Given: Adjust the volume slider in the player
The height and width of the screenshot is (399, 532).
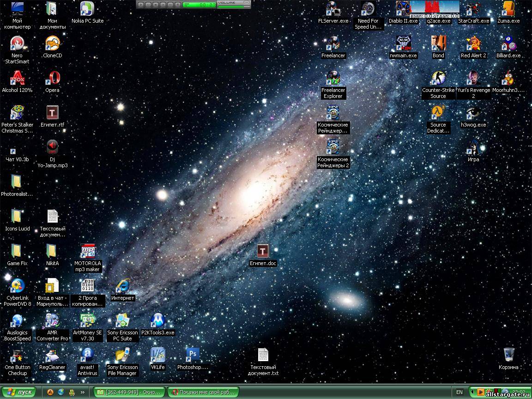Looking at the screenshot, I should tap(233, 7).
